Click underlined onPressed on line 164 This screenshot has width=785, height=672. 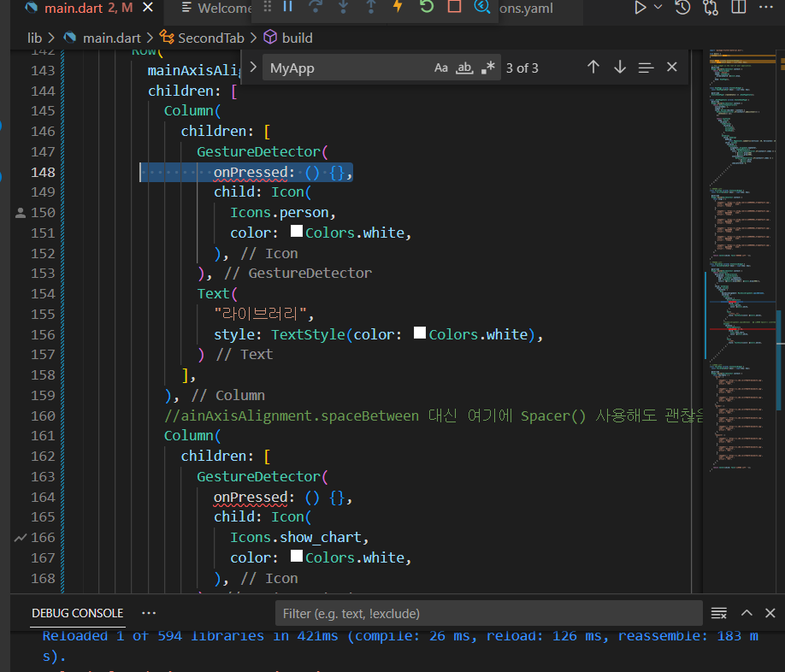(x=251, y=498)
